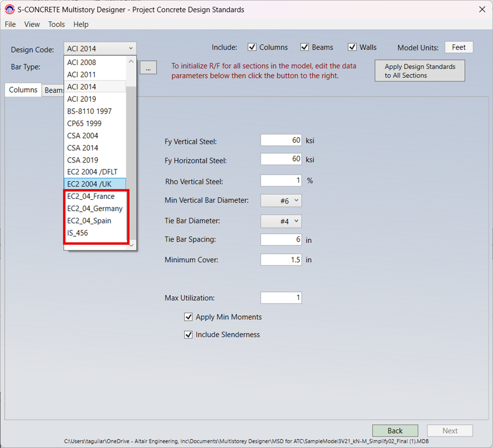Click the S-CONCRETE app icon in title bar
Screen dimensions: 493x448
[10, 9]
